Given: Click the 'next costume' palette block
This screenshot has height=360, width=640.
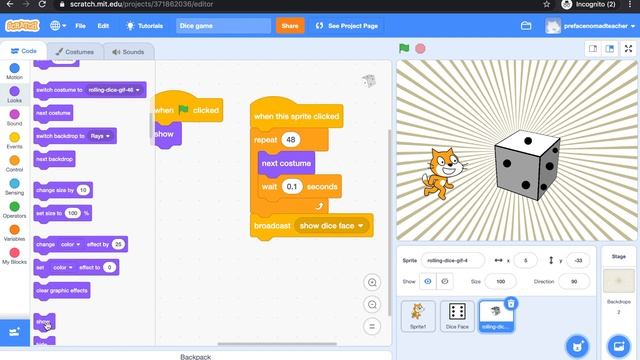Looking at the screenshot, I should (x=53, y=113).
